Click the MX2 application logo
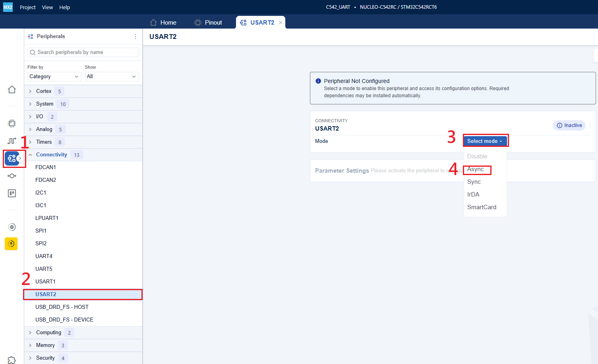 click(8, 7)
